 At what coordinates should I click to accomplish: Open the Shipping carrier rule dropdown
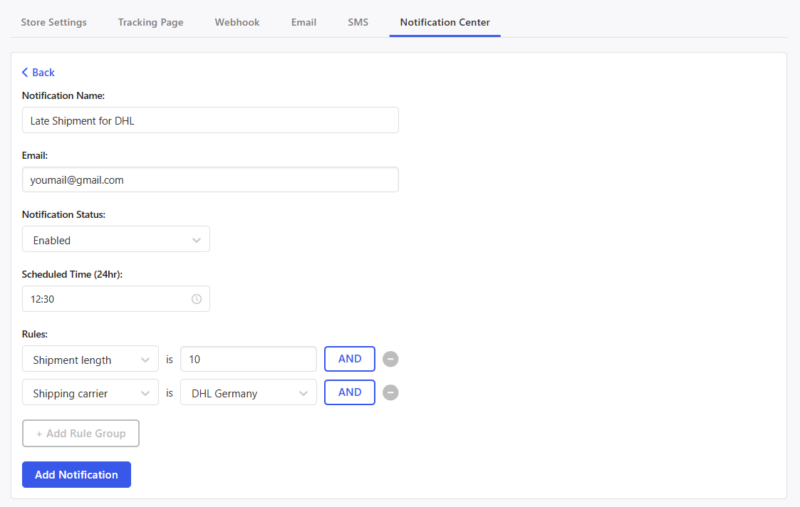click(90, 393)
